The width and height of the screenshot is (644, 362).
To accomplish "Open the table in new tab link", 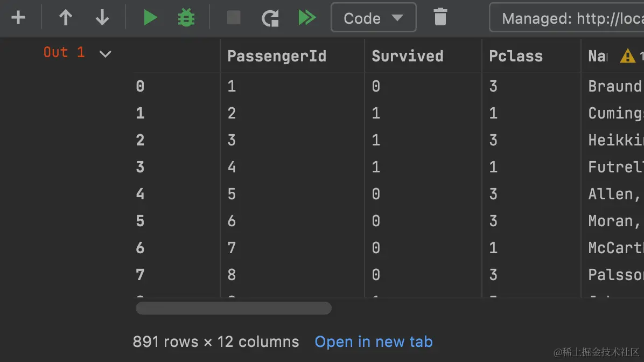I will pyautogui.click(x=373, y=342).
